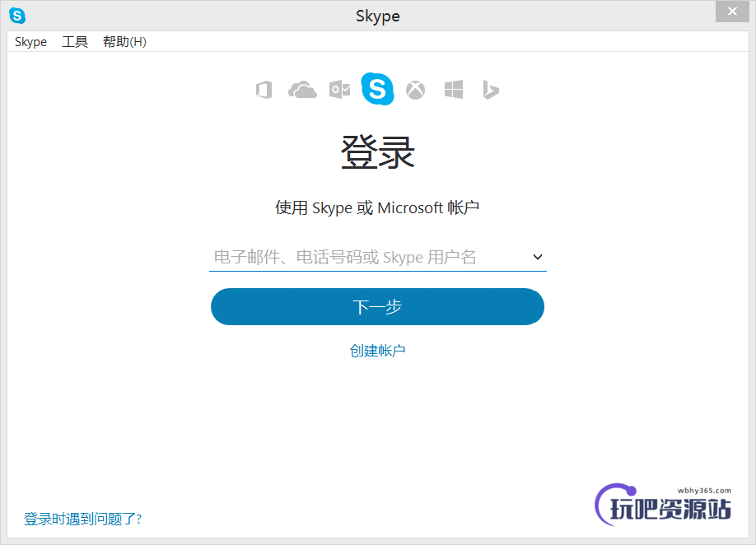Click the blue Skype logo icon
This screenshot has width=756, height=545.
pyautogui.click(x=377, y=89)
